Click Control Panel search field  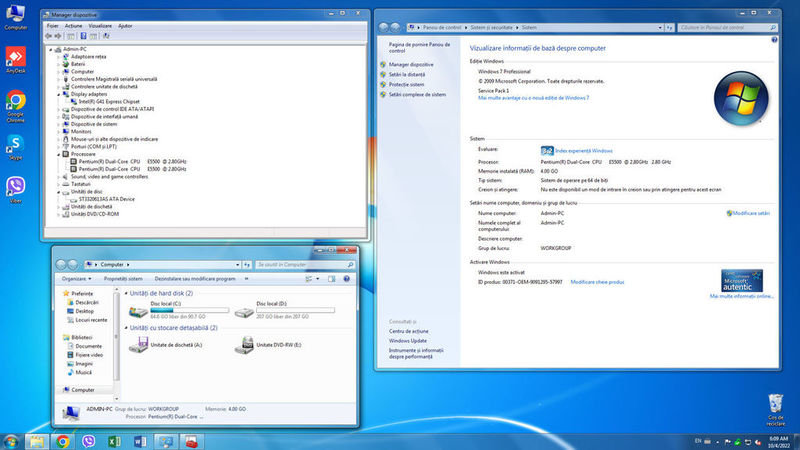coord(728,28)
